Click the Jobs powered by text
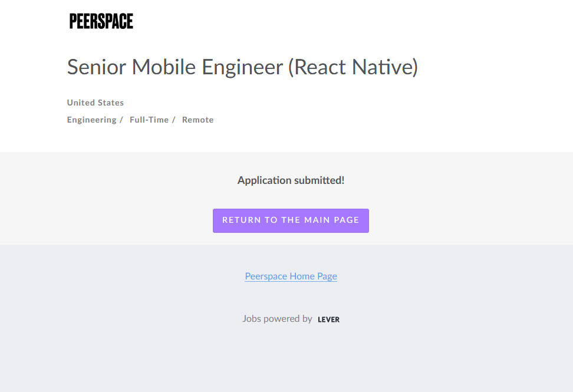 (277, 319)
